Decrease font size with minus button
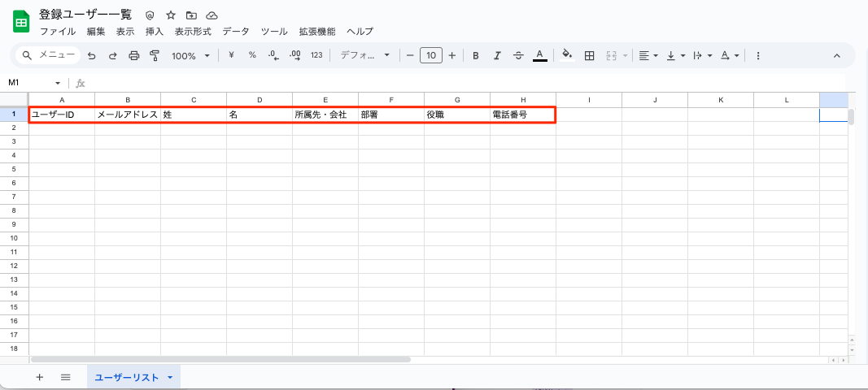 410,55
